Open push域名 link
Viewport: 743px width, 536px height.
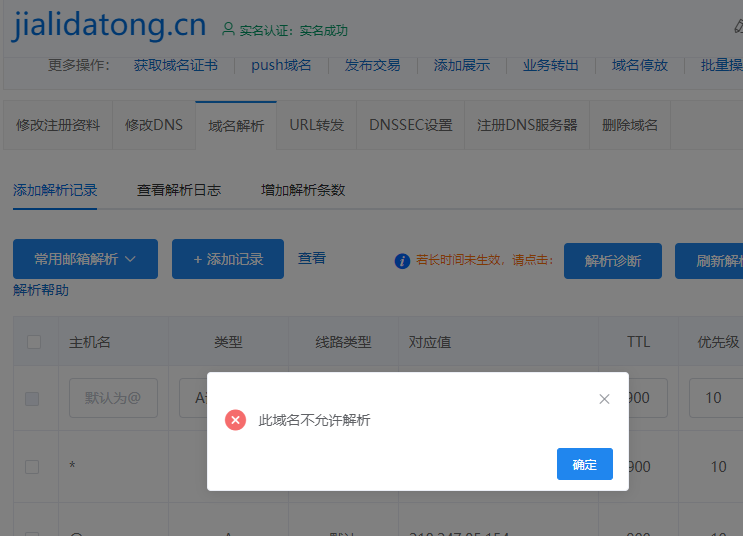point(281,65)
